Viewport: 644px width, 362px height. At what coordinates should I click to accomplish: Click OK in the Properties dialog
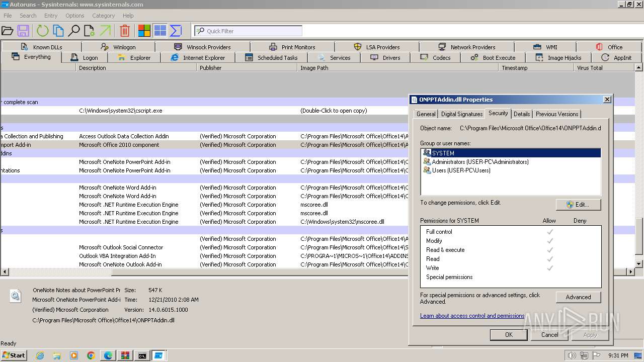509,335
